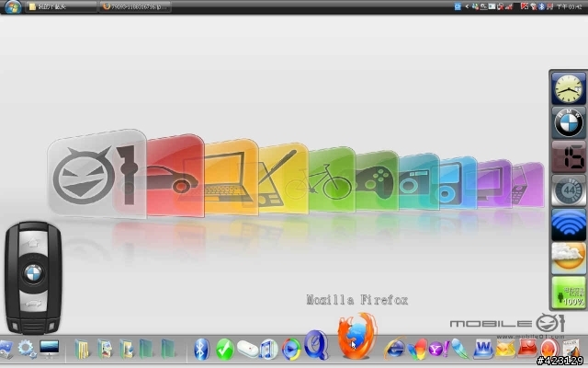
Task: Open the white mouse-shaped dock icon
Action: 247,349
